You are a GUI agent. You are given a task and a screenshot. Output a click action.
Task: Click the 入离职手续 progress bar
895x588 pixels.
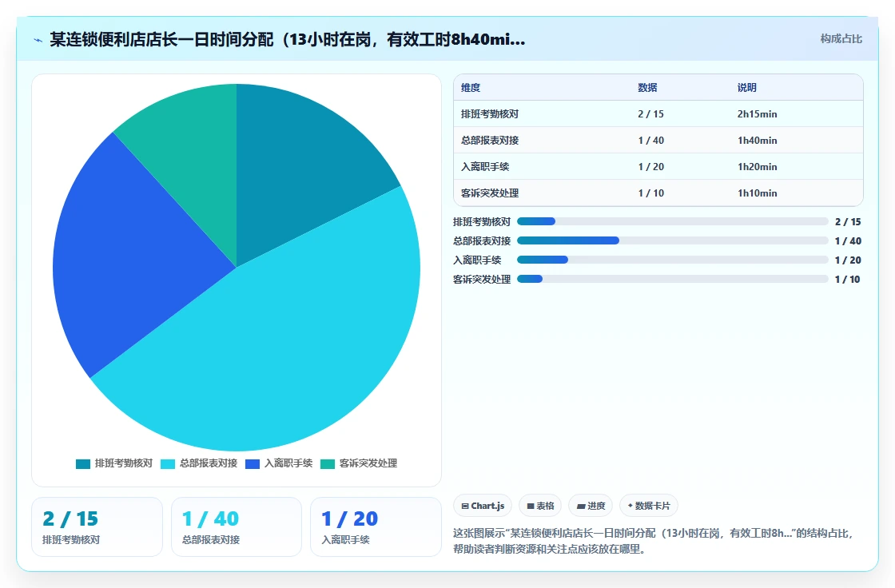click(x=672, y=260)
